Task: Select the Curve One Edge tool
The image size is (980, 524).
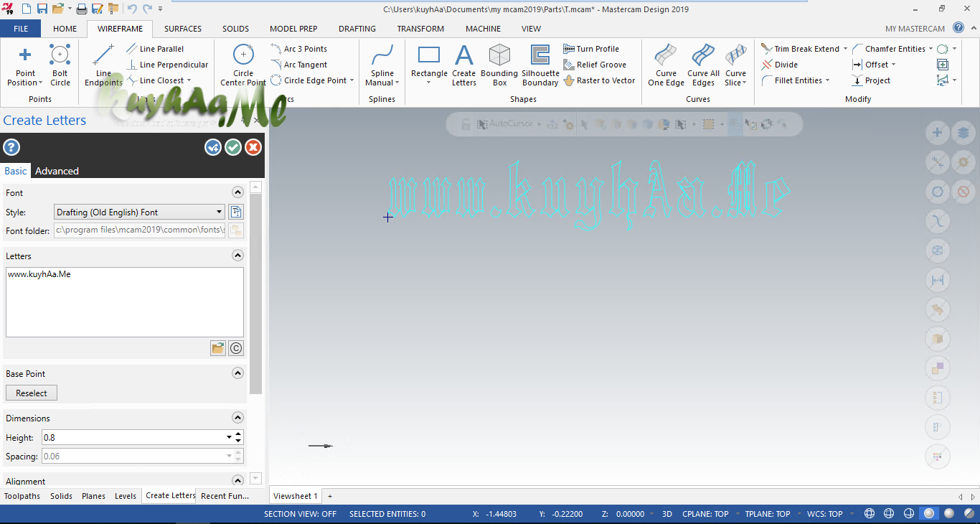Action: pyautogui.click(x=666, y=65)
